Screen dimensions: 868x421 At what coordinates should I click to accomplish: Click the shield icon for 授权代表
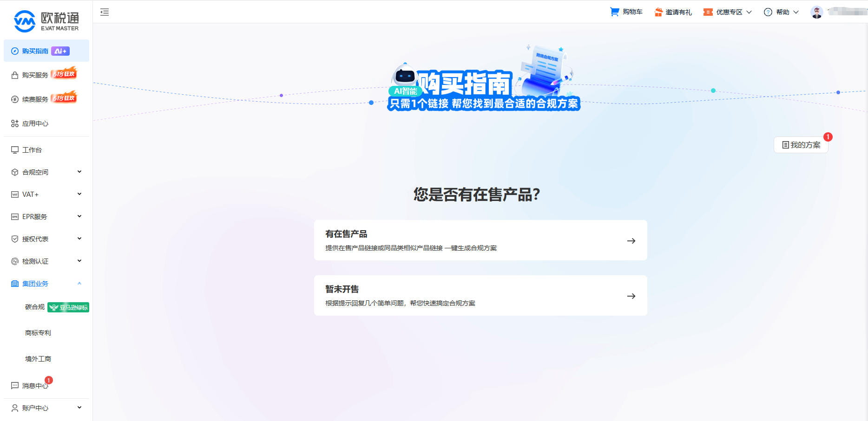[x=15, y=239]
